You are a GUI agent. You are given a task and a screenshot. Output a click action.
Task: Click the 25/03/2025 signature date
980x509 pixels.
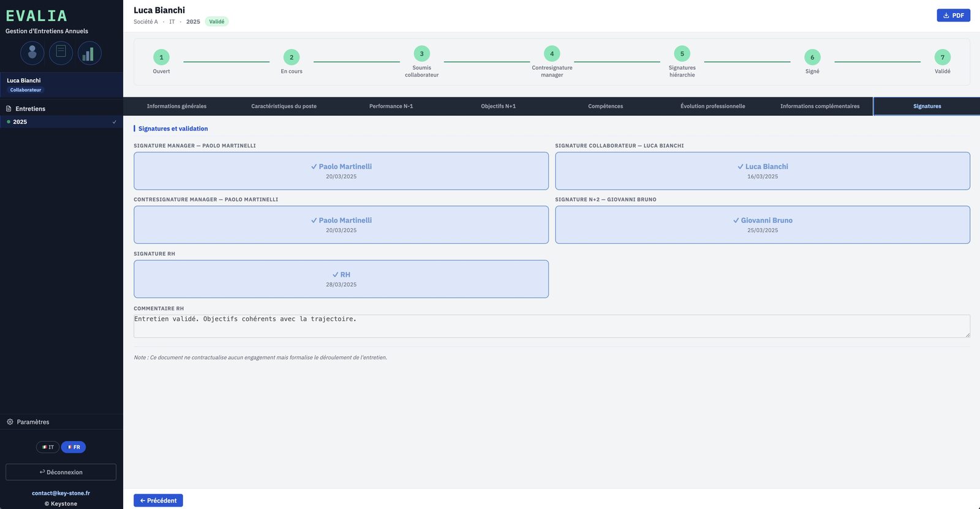tap(763, 230)
